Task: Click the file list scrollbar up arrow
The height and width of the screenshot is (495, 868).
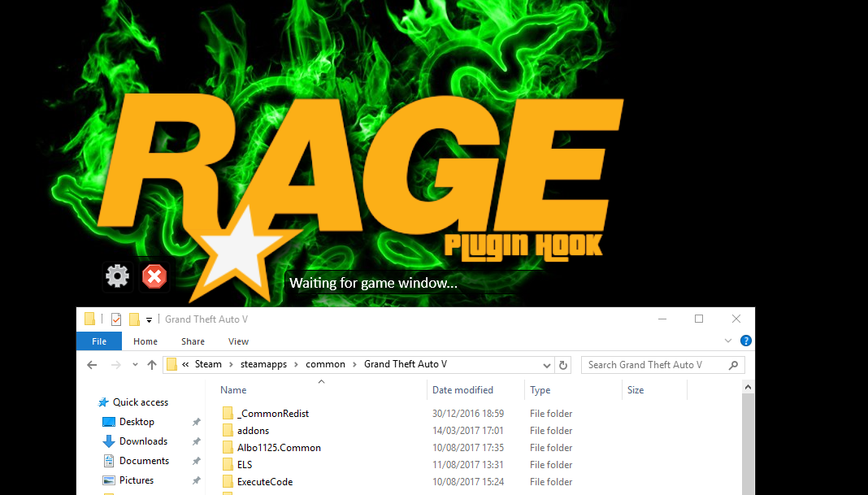Action: pos(748,387)
